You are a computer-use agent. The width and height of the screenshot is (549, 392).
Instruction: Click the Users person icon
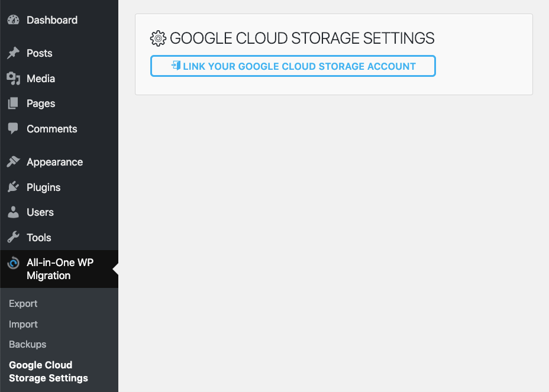(x=13, y=212)
